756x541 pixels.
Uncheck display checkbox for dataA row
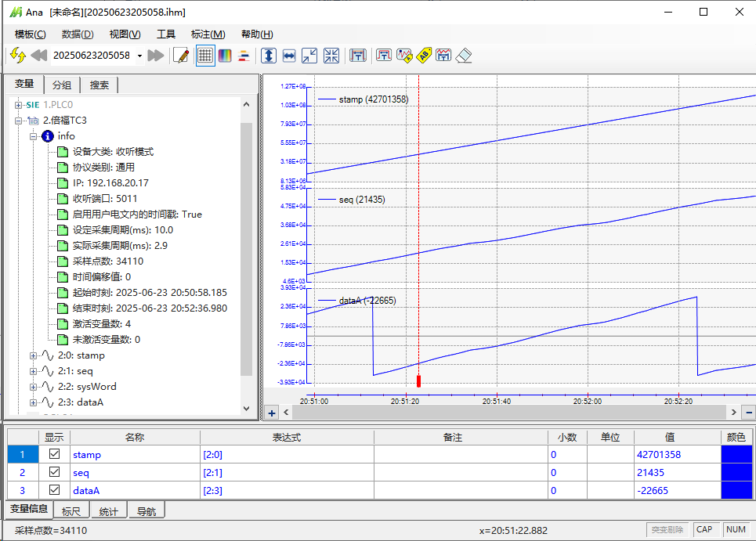tap(55, 489)
